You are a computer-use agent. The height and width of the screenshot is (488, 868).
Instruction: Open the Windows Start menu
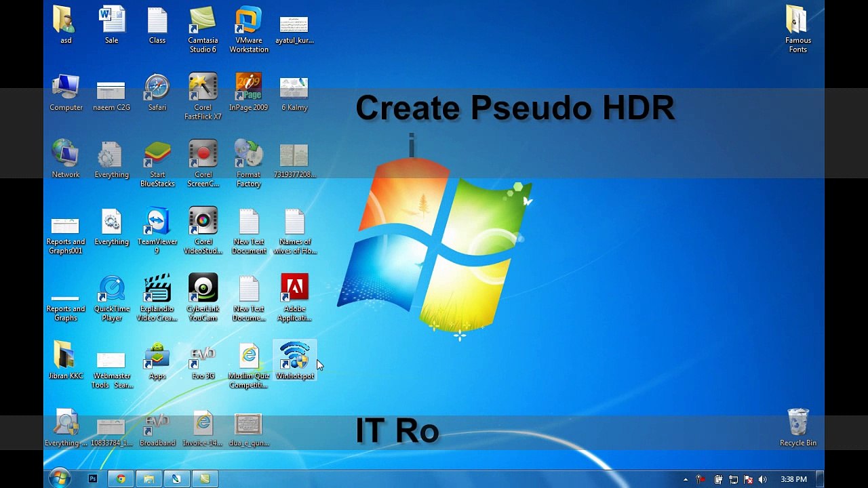click(59, 479)
